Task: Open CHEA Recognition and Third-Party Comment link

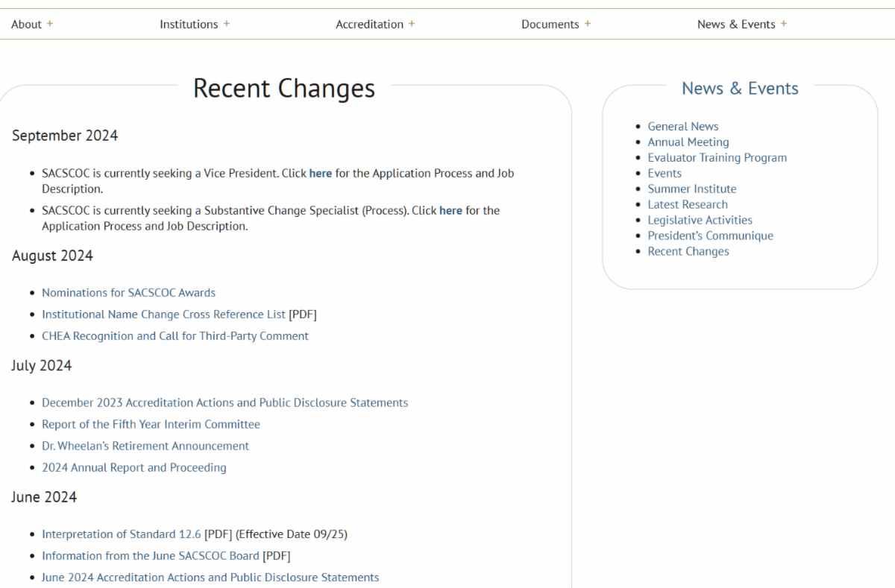Action: [x=175, y=335]
